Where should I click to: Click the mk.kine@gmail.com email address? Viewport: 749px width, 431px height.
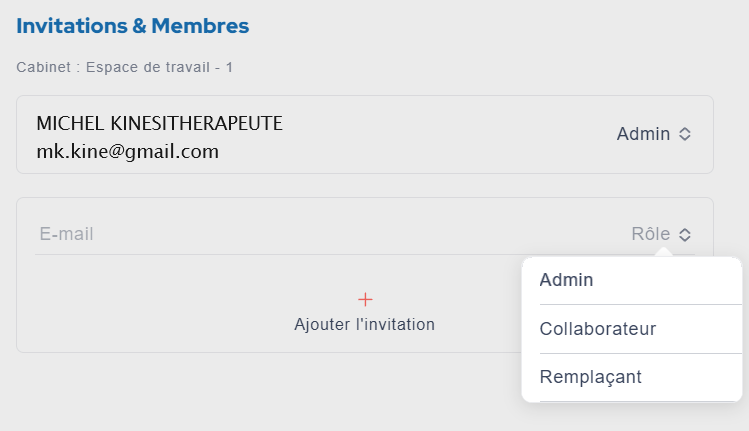[x=127, y=152]
